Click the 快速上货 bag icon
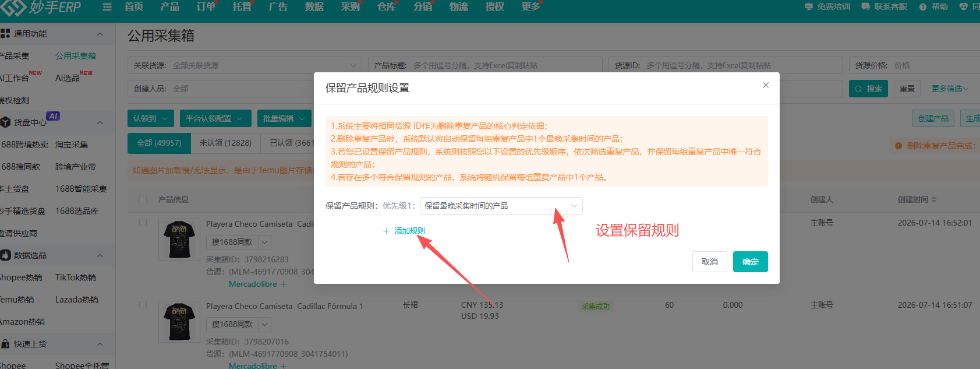Viewport: 980px width, 369px height. (x=6, y=344)
